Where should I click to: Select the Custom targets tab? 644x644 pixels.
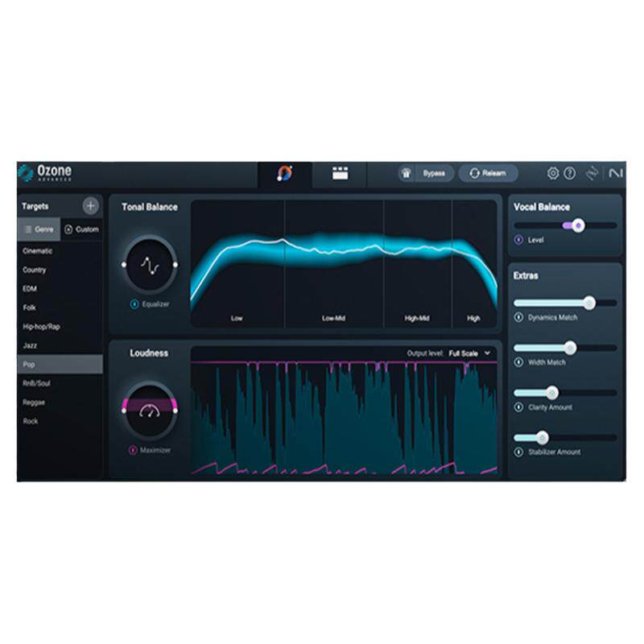[82, 229]
